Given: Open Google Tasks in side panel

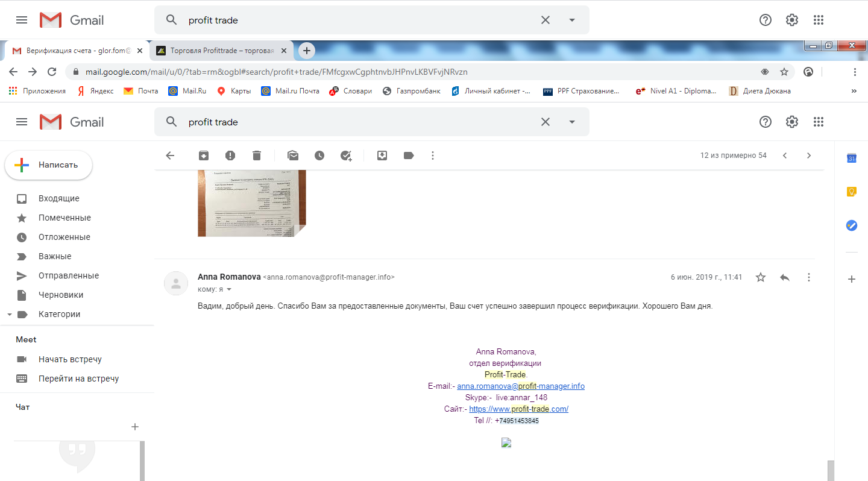Looking at the screenshot, I should pos(852,225).
